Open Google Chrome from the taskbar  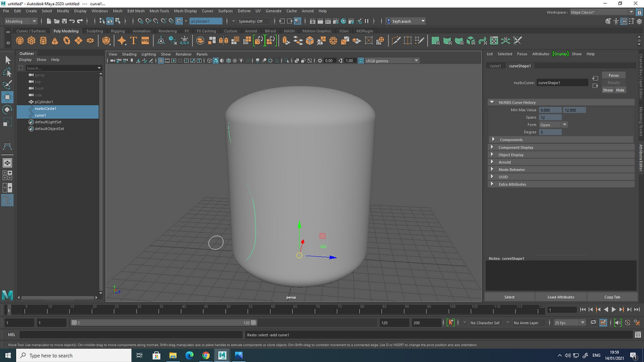(x=206, y=355)
